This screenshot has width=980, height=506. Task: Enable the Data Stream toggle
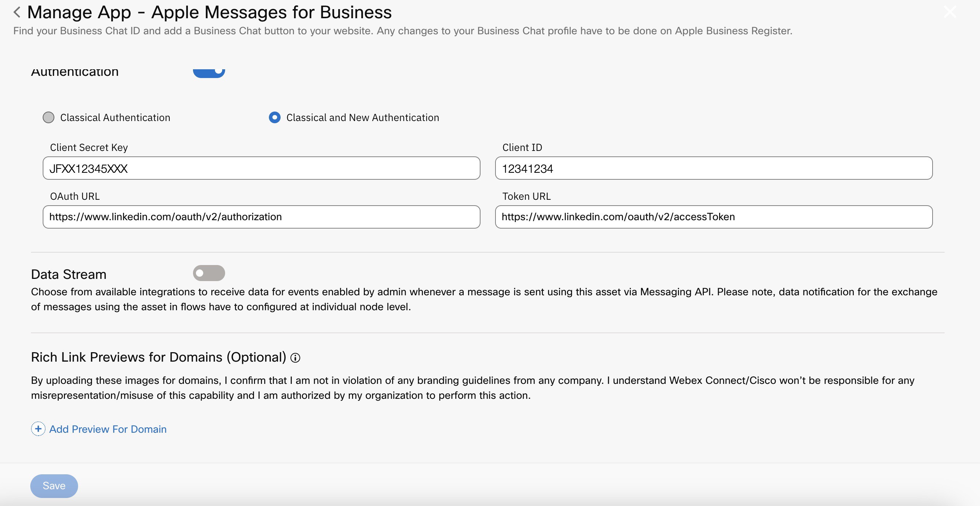[x=209, y=273]
